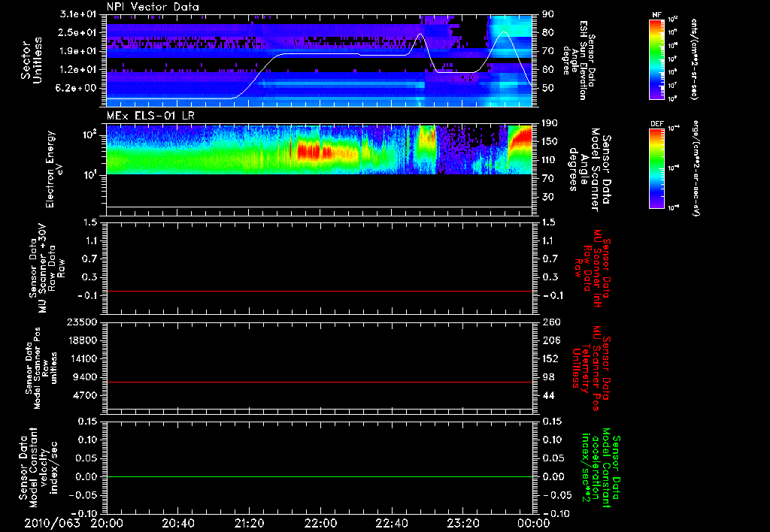Click the 44 telemetry tick value
The height and width of the screenshot is (532, 770).
coord(548,395)
